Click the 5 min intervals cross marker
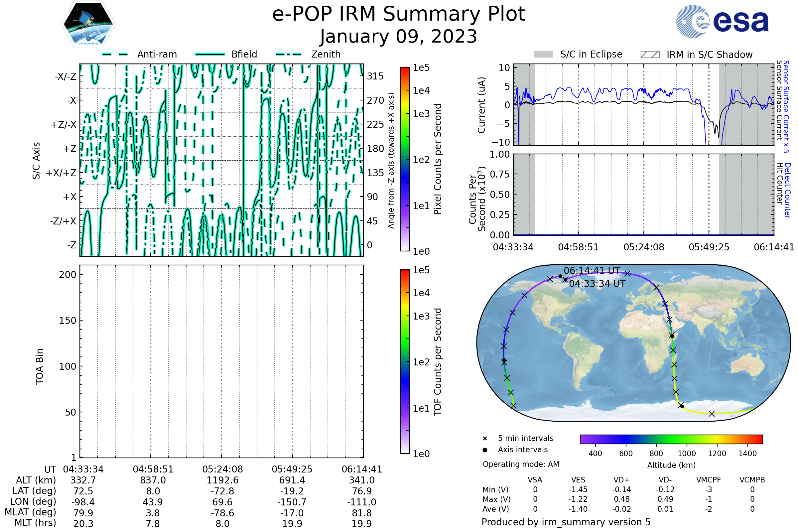The image size is (798, 532). [x=485, y=439]
